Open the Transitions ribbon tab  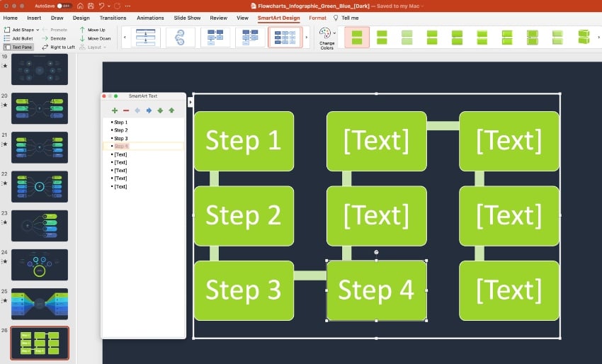[113, 18]
